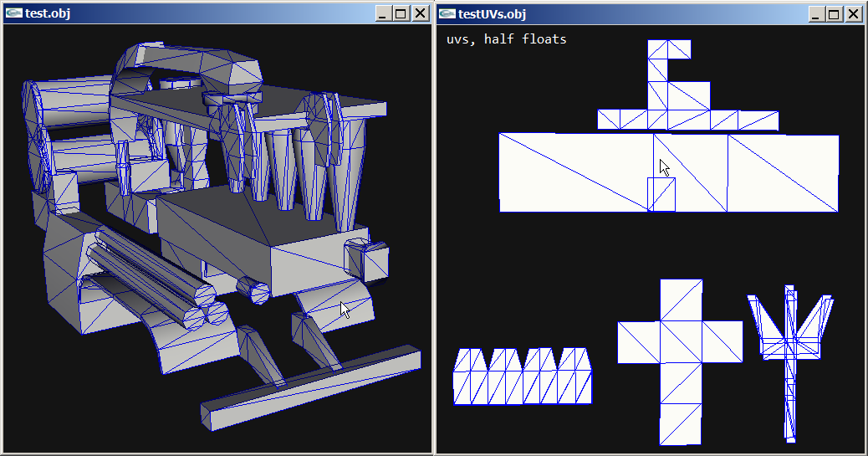
Task: Click the 'uvs, half floats' label
Action: [x=507, y=39]
